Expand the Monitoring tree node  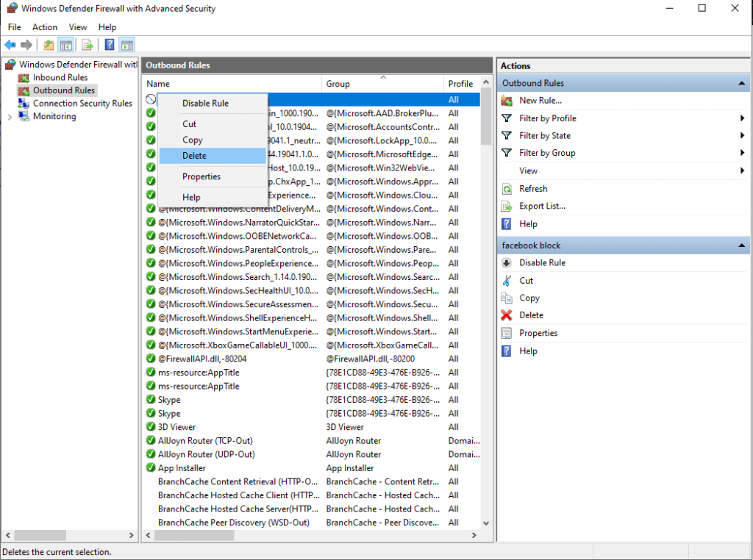[x=10, y=117]
